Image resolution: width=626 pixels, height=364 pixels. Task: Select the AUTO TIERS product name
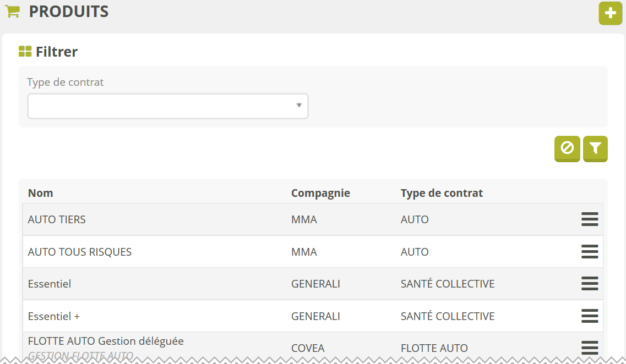point(57,219)
